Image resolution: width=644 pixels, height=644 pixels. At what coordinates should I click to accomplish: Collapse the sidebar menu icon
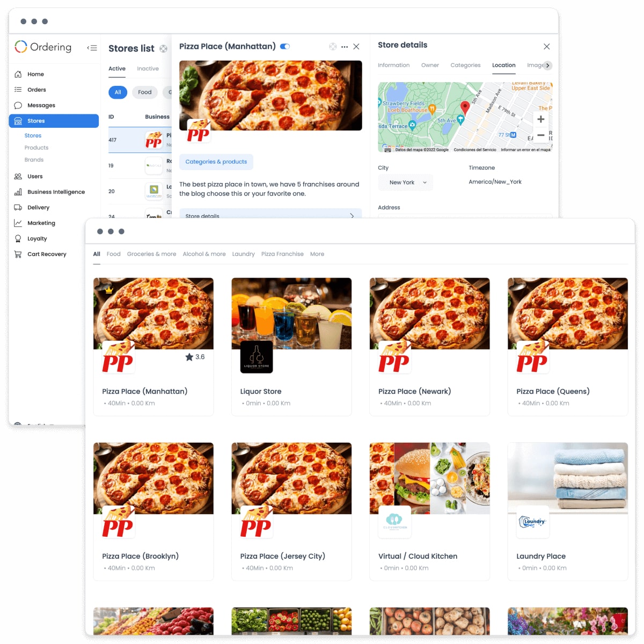[x=92, y=48]
